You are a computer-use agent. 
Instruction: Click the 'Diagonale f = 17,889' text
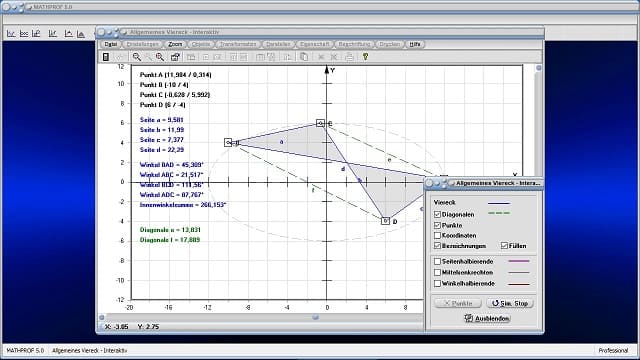coord(170,240)
